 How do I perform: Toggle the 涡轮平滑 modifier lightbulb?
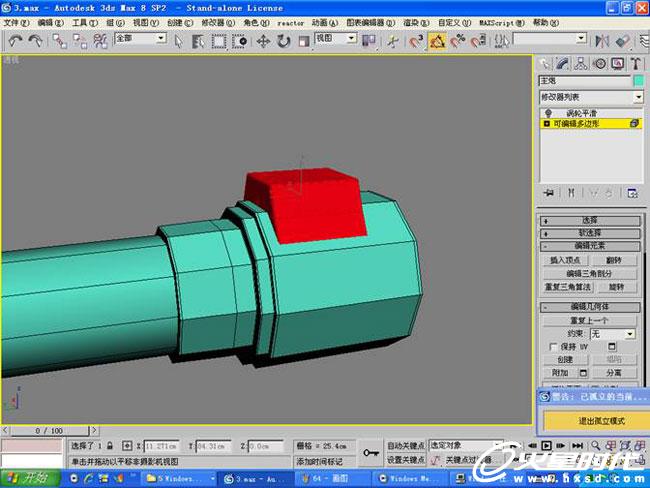(548, 113)
